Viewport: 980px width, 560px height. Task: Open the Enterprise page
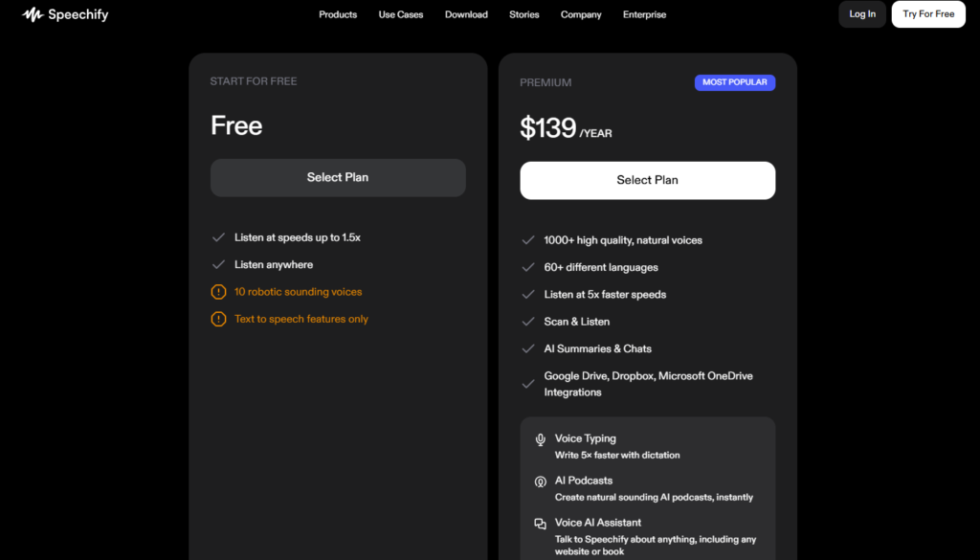(644, 14)
